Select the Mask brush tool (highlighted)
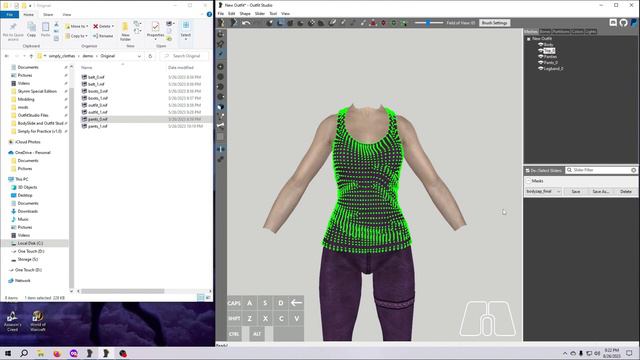 click(x=280, y=23)
